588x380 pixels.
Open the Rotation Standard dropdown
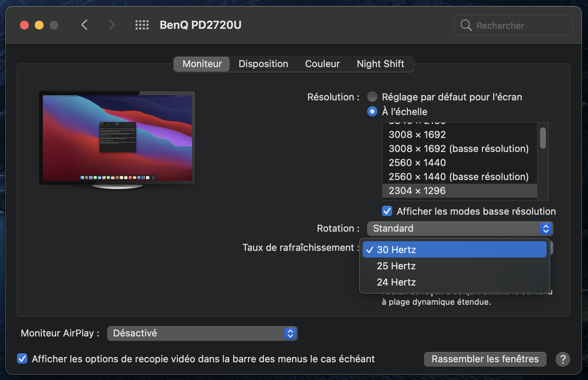[x=460, y=228]
